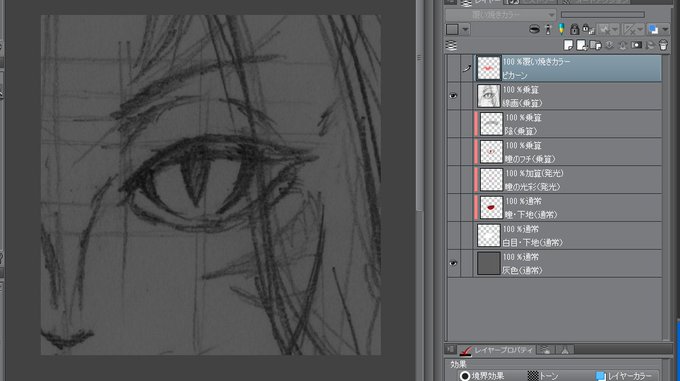680x381 pixels.
Task: Click merge with layer below icon
Action: [x=622, y=46]
